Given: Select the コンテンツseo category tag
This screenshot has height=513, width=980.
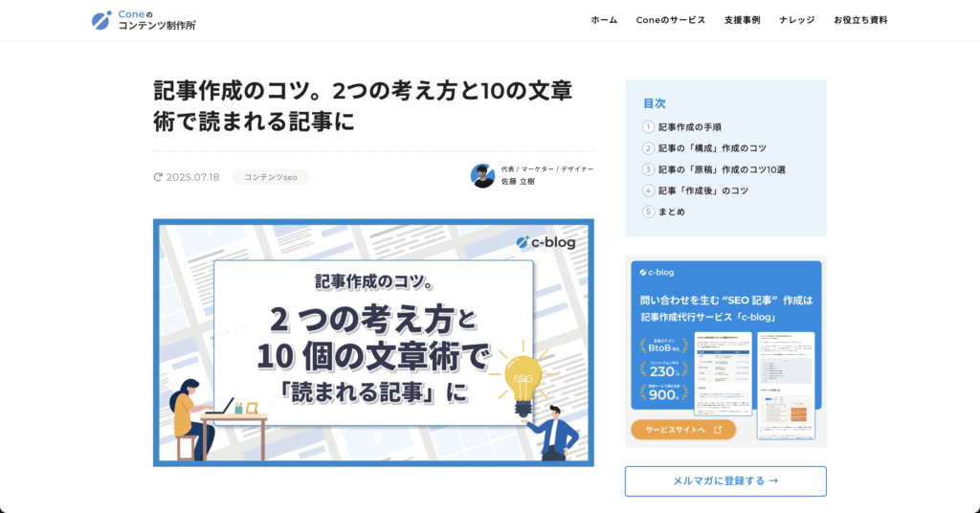Looking at the screenshot, I should [x=271, y=177].
